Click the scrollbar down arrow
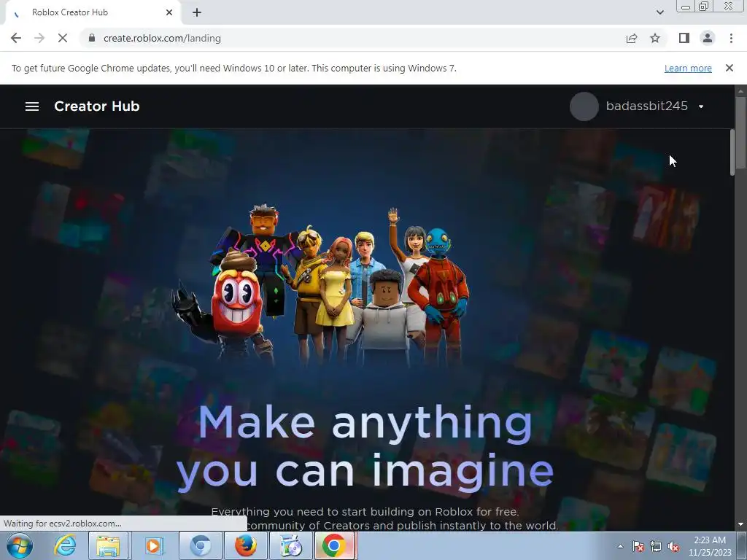Viewport: 747px width, 560px height. pos(740,524)
